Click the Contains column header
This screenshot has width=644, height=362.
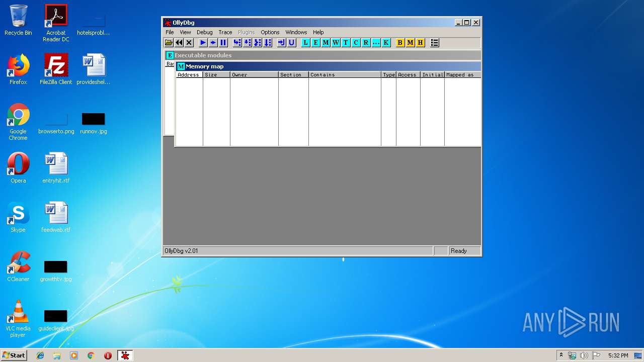point(345,75)
